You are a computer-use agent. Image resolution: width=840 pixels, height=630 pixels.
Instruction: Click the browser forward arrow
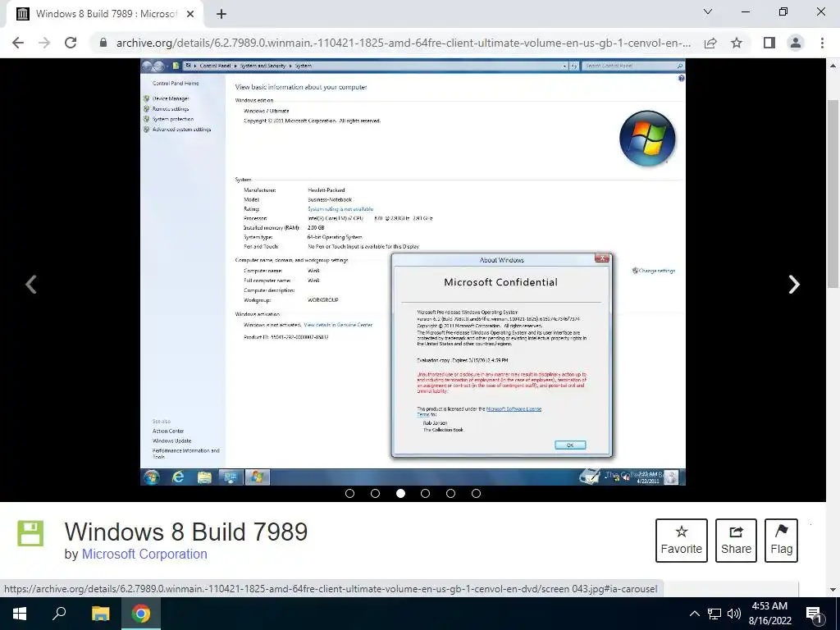[44, 43]
